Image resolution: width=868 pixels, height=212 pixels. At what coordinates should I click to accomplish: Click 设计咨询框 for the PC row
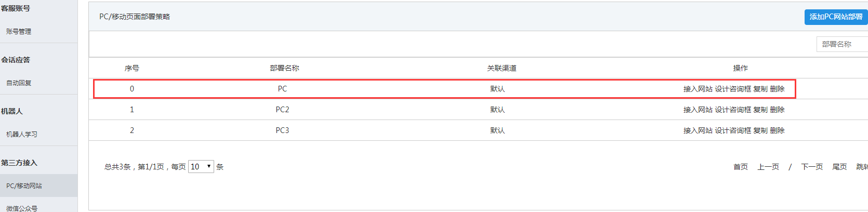[733, 89]
